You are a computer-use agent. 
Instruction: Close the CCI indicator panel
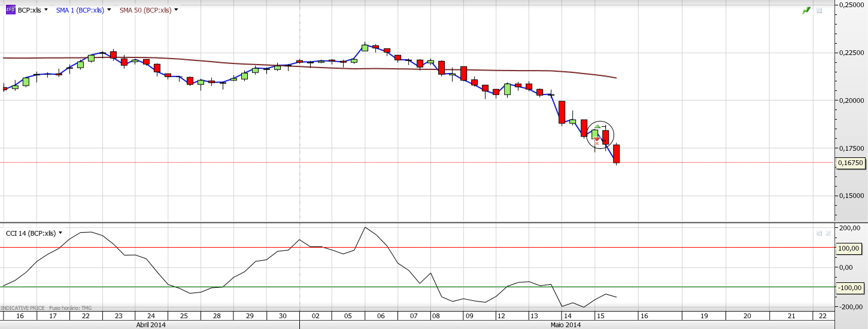[x=828, y=233]
